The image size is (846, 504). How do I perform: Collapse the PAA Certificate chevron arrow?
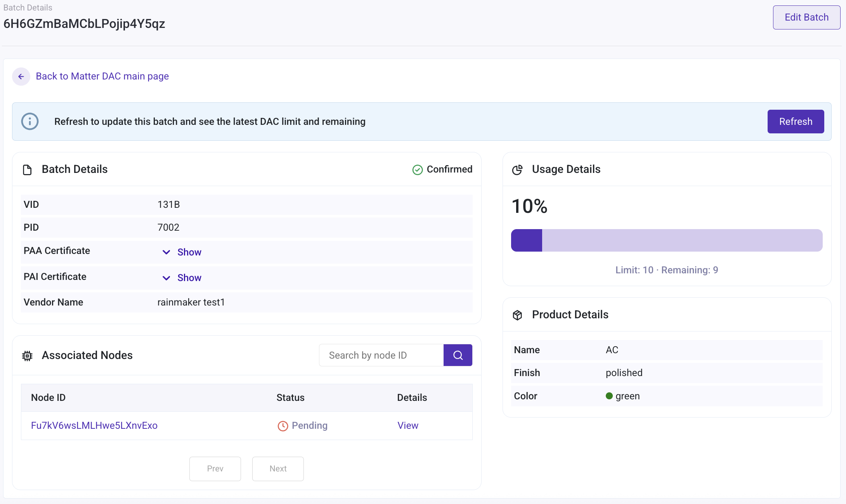point(166,252)
